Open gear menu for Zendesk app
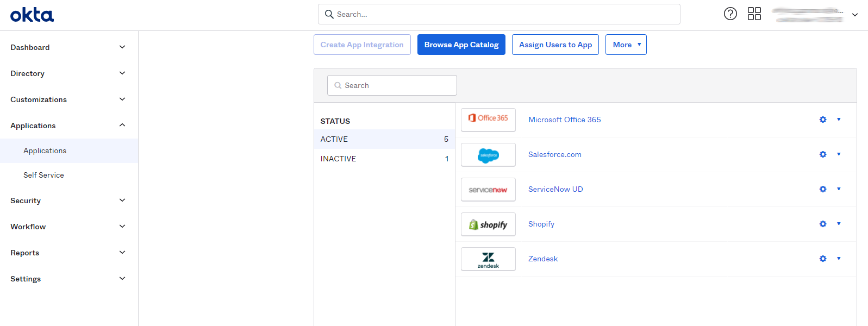Screen dimensions: 868x326 pos(823,259)
